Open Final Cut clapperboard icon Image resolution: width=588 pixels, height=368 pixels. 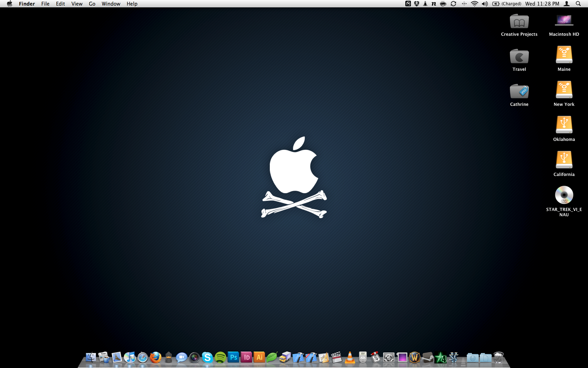(337, 357)
